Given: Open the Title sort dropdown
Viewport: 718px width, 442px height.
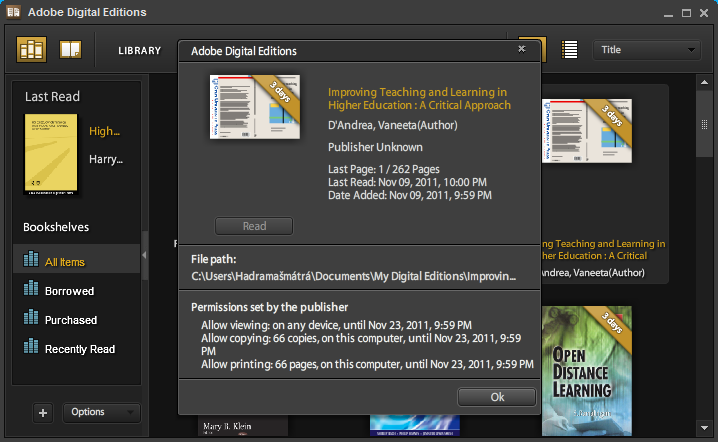Looking at the screenshot, I should pyautogui.click(x=647, y=49).
